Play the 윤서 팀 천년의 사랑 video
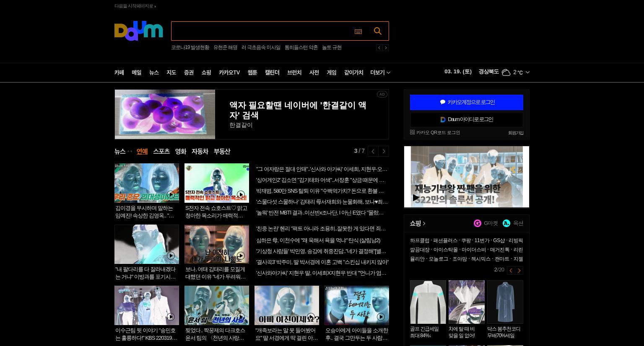 pyautogui.click(x=217, y=305)
